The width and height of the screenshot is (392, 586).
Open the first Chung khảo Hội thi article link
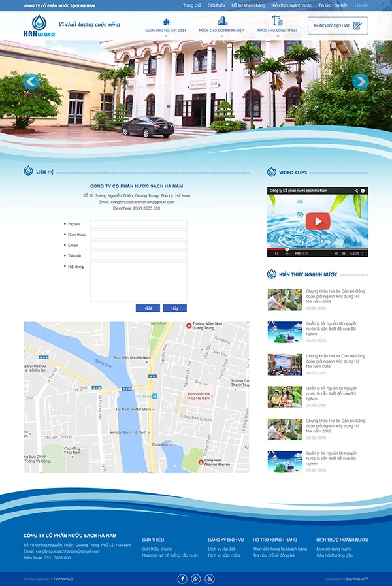(336, 296)
